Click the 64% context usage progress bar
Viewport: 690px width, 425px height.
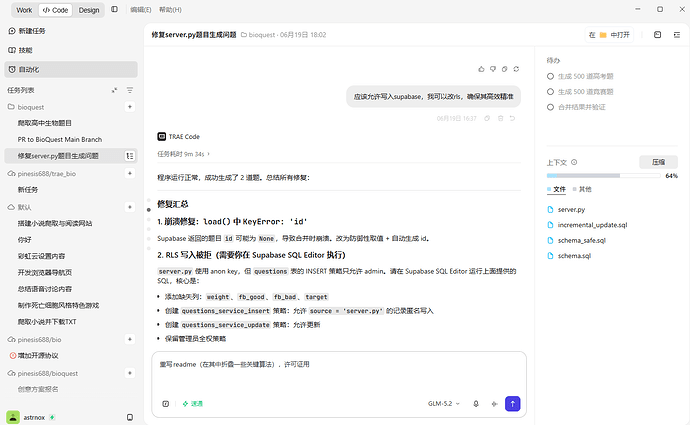(603, 176)
